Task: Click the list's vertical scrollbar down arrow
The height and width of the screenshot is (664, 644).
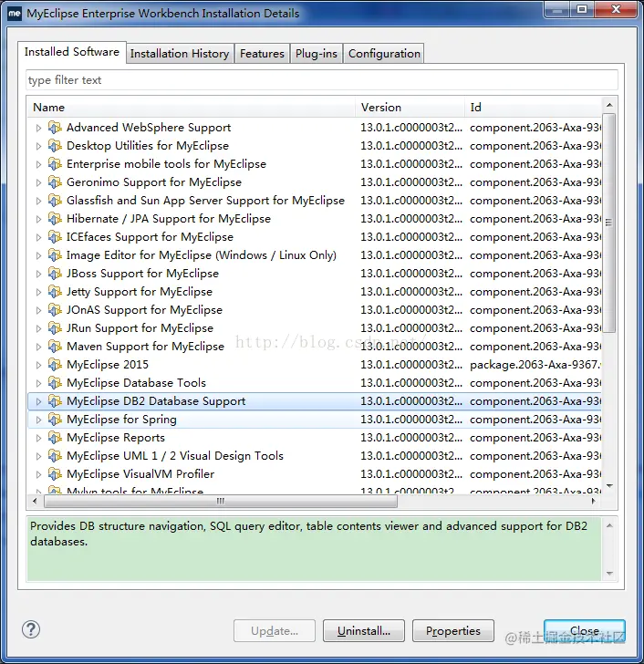Action: click(x=609, y=486)
